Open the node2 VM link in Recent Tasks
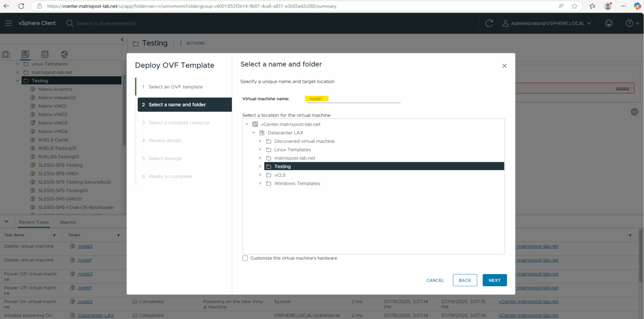Image resolution: width=644 pixels, height=319 pixels. [85, 246]
